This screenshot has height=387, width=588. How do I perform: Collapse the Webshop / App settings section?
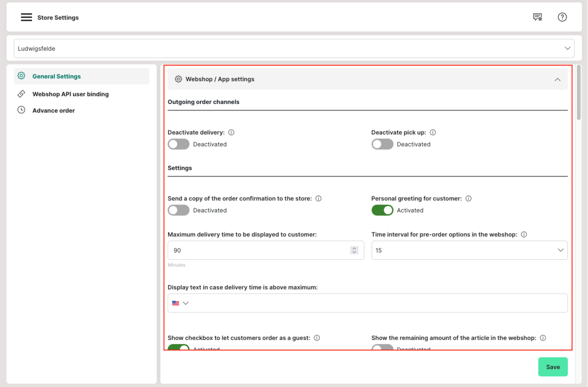pyautogui.click(x=557, y=79)
